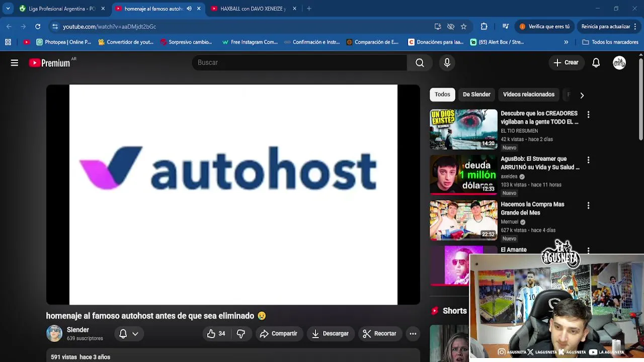Open browser extensions puzzle icon
The image size is (644, 362).
click(x=484, y=27)
